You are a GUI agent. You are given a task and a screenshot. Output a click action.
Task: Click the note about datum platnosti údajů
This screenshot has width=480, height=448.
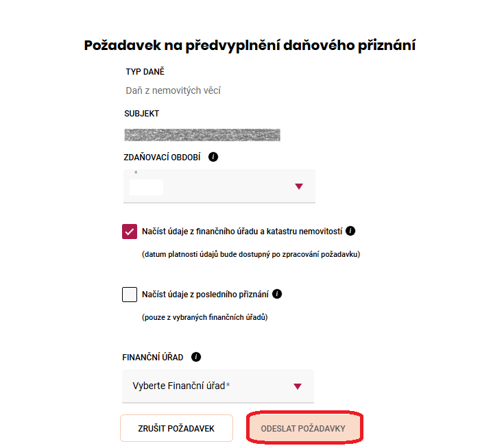(x=251, y=254)
